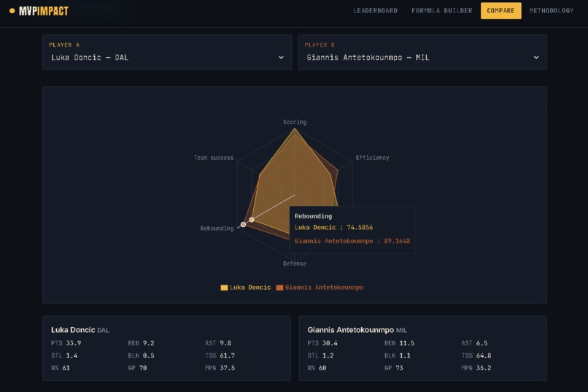Screen dimensions: 588x392
Task: Click Luka's AST 9.8 stat
Action: pyautogui.click(x=218, y=343)
